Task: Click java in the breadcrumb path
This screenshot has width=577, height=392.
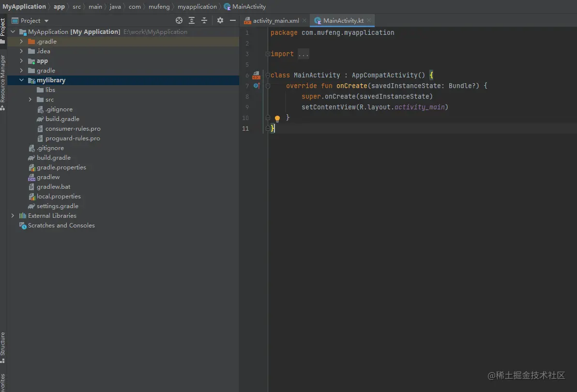Action: [x=115, y=7]
